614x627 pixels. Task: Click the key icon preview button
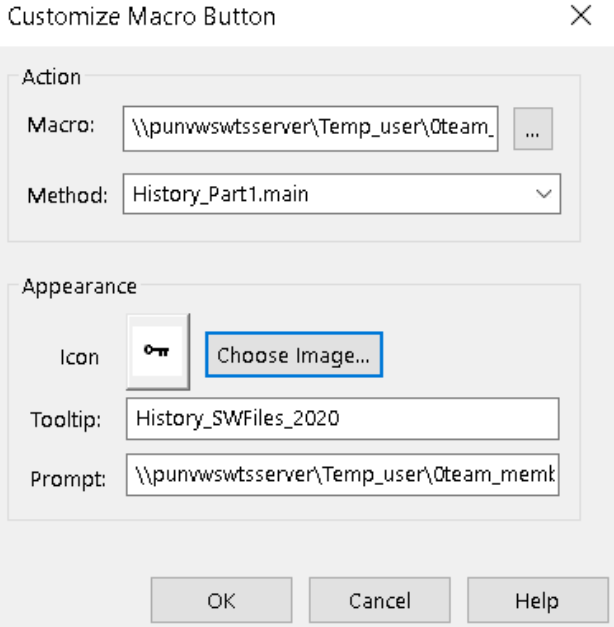pos(158,351)
